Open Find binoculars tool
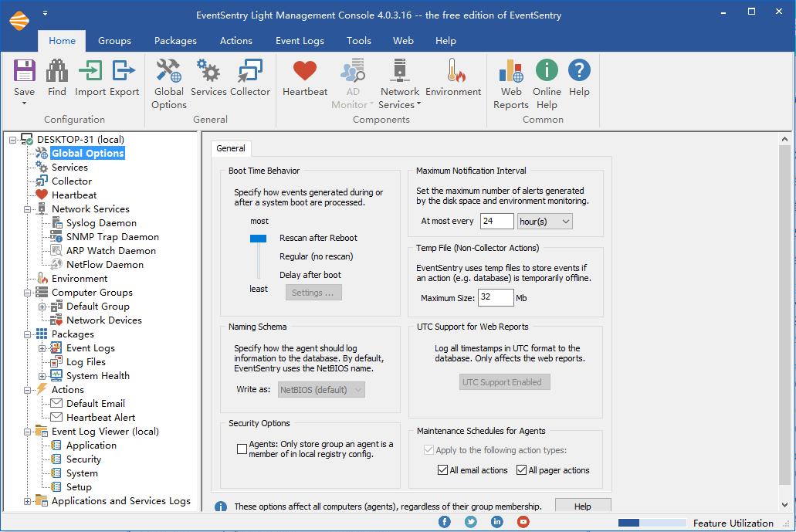Viewport: 796px width, 532px height. [57, 70]
